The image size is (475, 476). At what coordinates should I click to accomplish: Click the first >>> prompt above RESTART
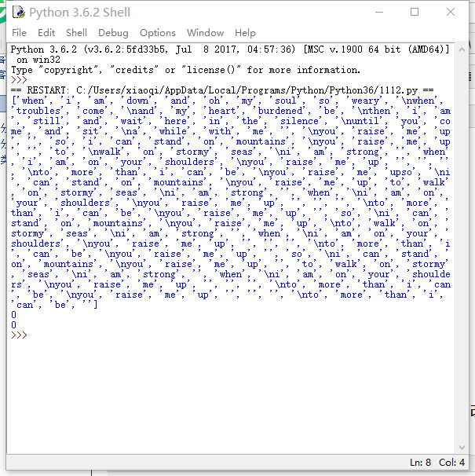19,80
